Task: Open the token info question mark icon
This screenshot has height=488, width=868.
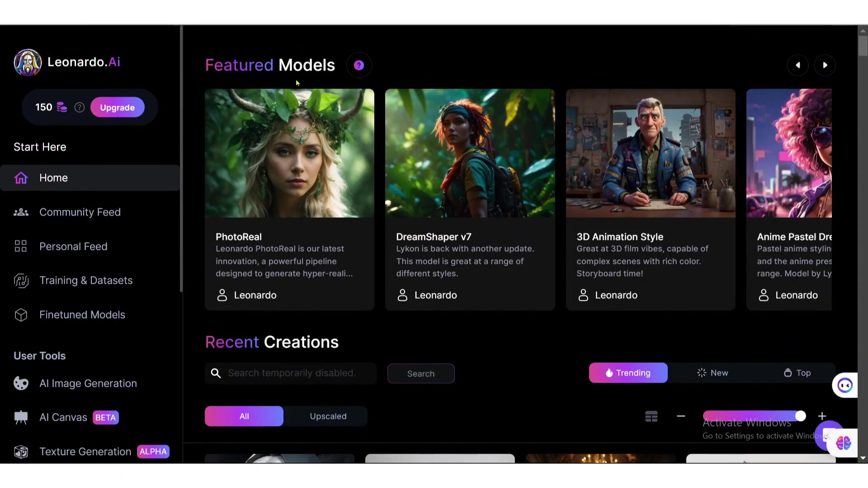Action: (x=80, y=108)
